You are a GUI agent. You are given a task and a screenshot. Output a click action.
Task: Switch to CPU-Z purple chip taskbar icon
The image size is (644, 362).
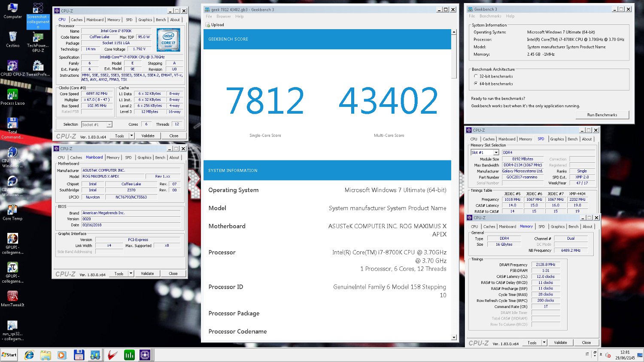point(145,355)
